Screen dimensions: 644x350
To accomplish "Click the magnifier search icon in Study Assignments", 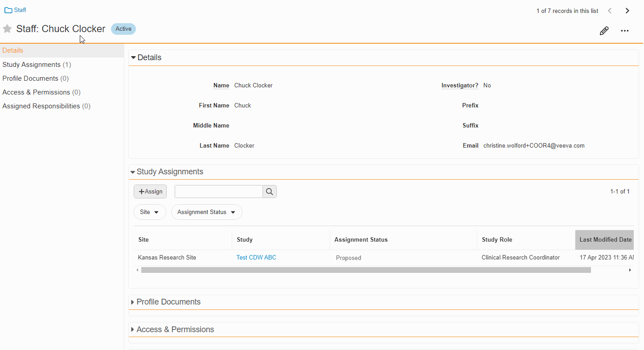I will 270,192.
